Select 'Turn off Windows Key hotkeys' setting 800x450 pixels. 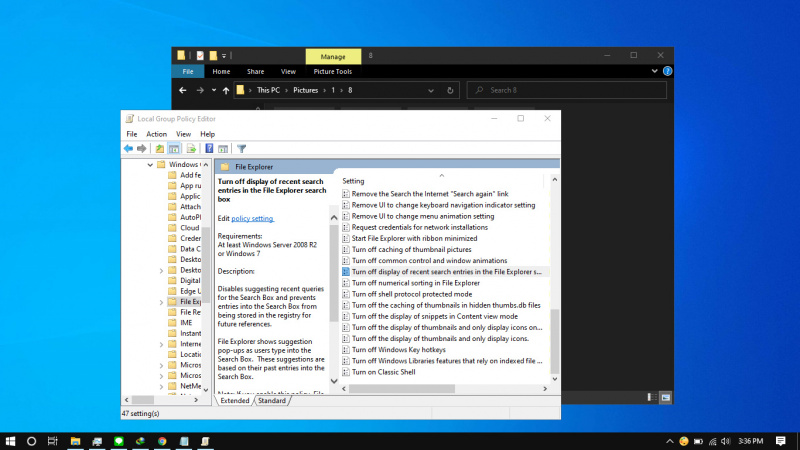[398, 349]
